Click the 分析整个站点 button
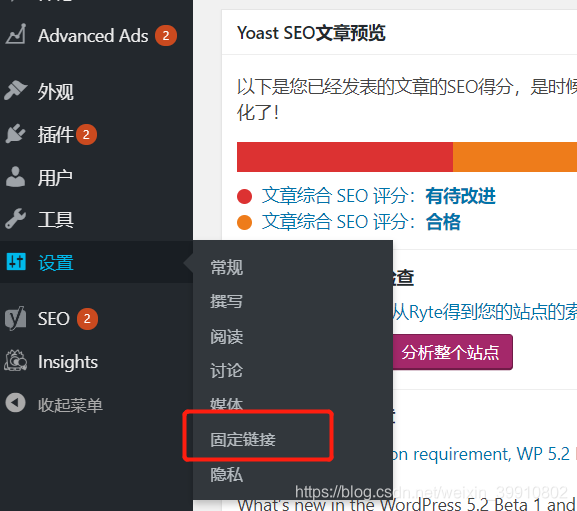This screenshot has width=577, height=511. (x=453, y=352)
